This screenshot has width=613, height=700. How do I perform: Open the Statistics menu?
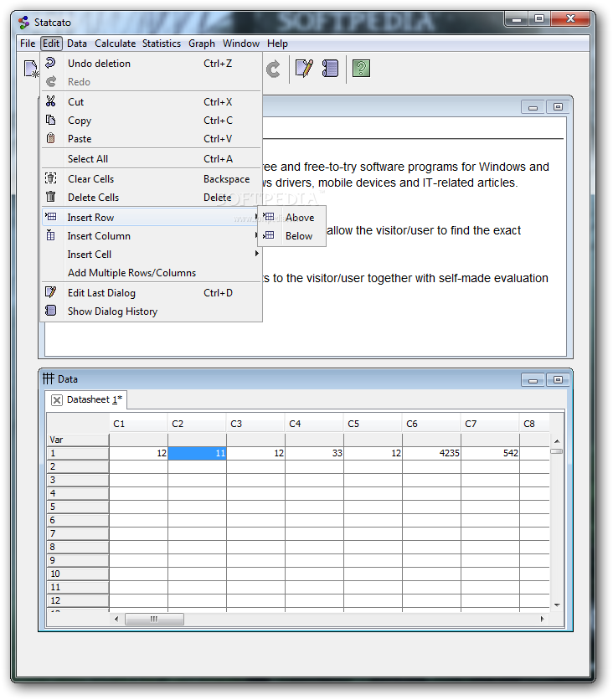click(162, 44)
